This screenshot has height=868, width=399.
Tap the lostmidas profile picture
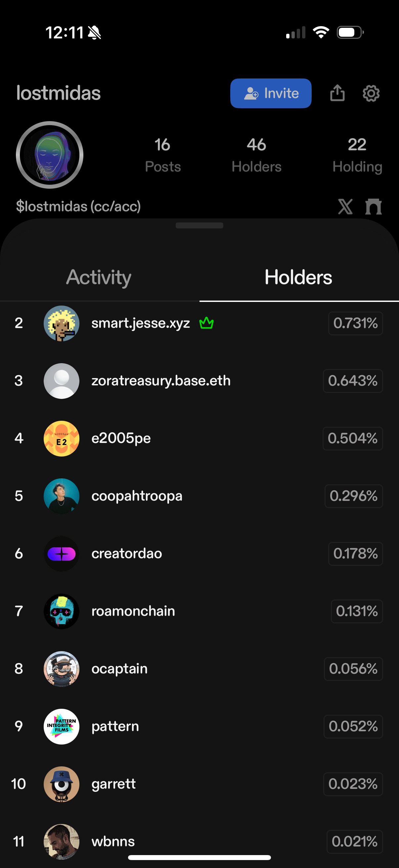click(x=50, y=155)
